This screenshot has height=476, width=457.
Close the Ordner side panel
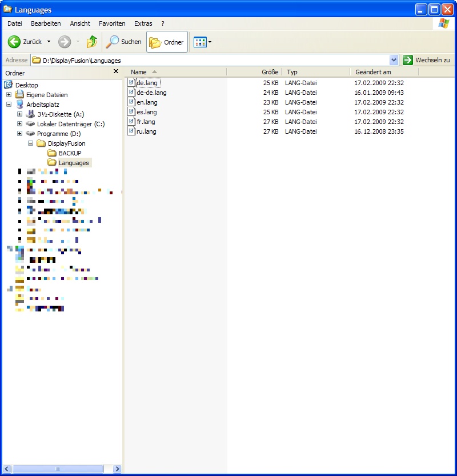116,71
